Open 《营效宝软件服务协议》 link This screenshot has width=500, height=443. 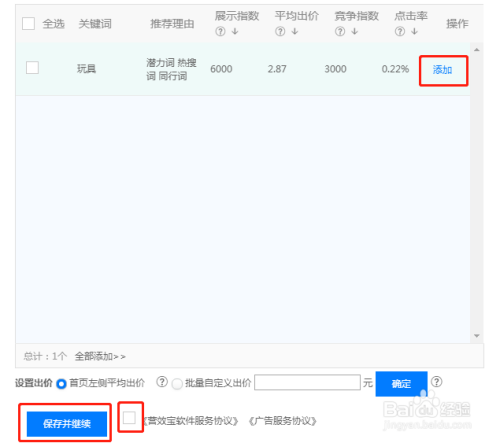[191, 421]
